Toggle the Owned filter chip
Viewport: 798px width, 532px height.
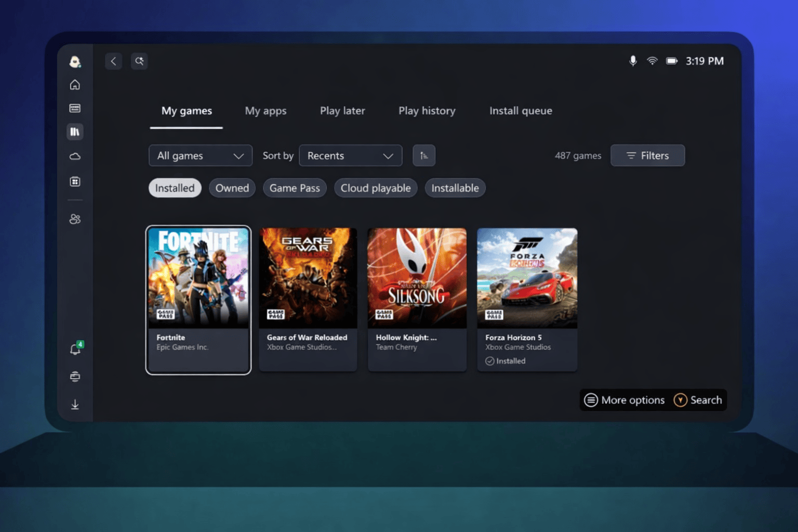click(x=232, y=188)
